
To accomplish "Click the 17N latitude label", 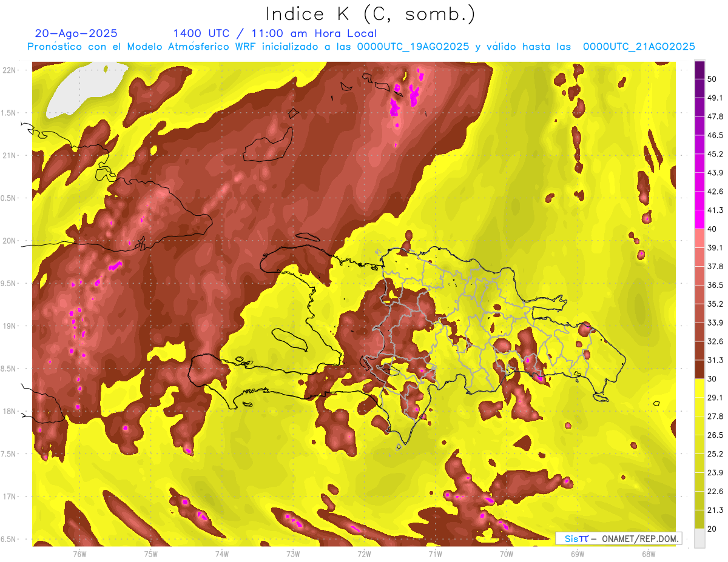I will coord(10,497).
